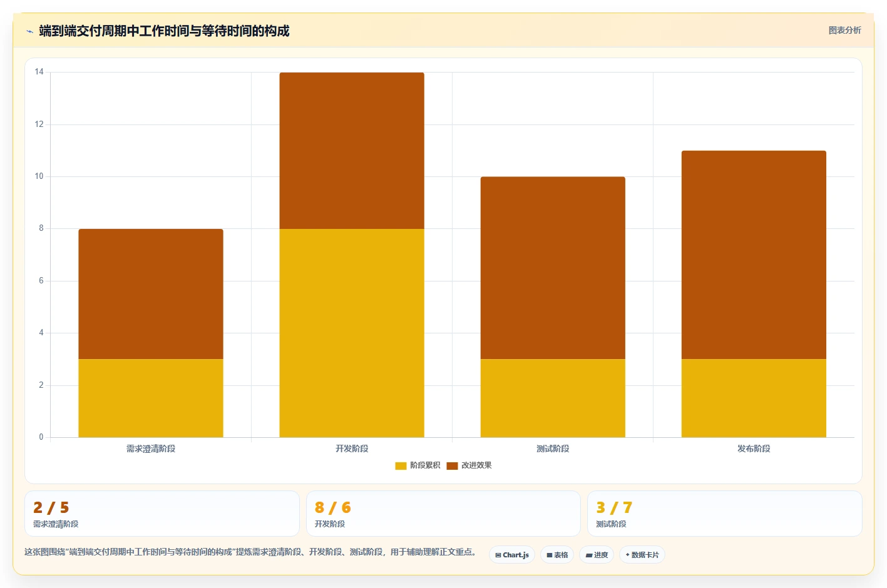
Task: Click the lightning icon beside the chart title
Action: 29,31
